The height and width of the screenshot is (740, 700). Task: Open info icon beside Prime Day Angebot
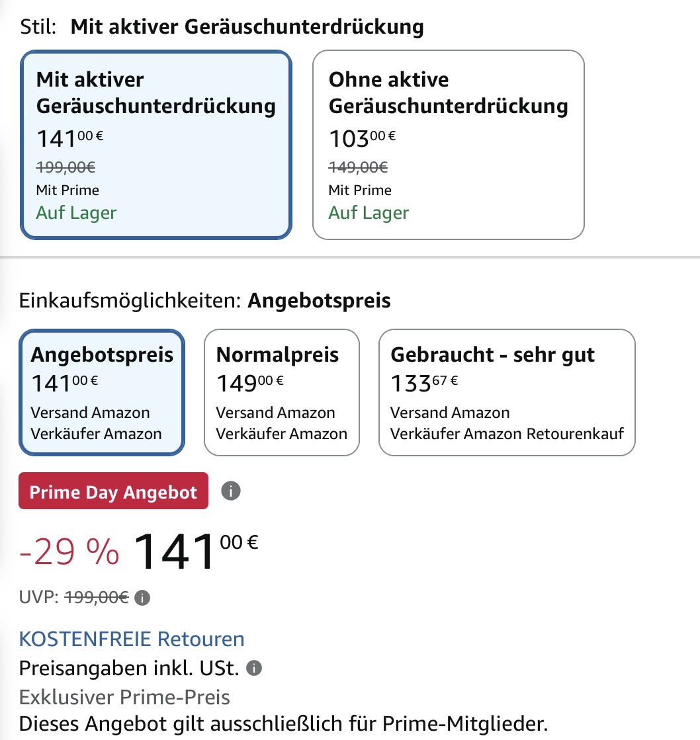click(231, 491)
